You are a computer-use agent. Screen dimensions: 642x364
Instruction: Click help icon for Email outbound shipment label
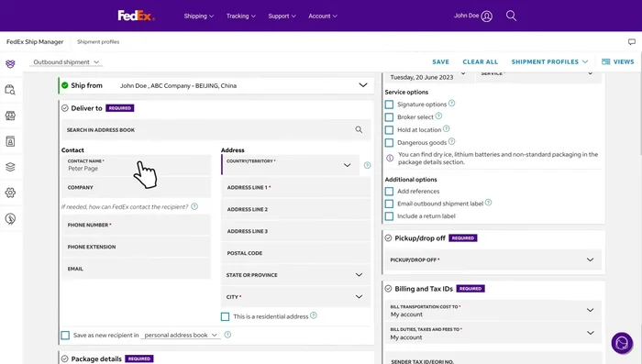(489, 203)
